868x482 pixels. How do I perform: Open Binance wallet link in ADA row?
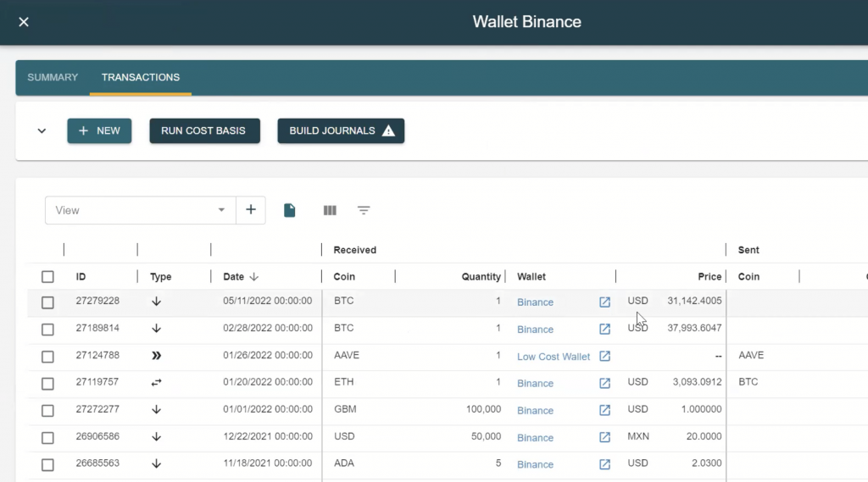point(536,465)
